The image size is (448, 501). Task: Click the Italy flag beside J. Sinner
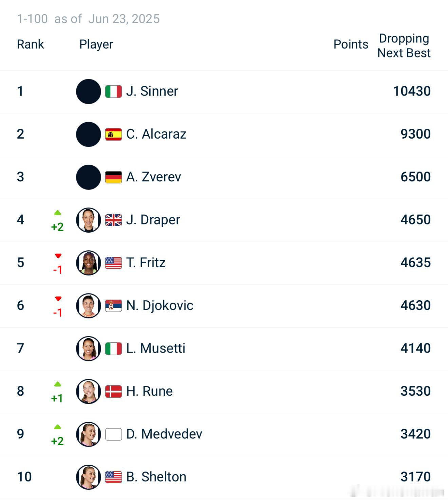113,91
